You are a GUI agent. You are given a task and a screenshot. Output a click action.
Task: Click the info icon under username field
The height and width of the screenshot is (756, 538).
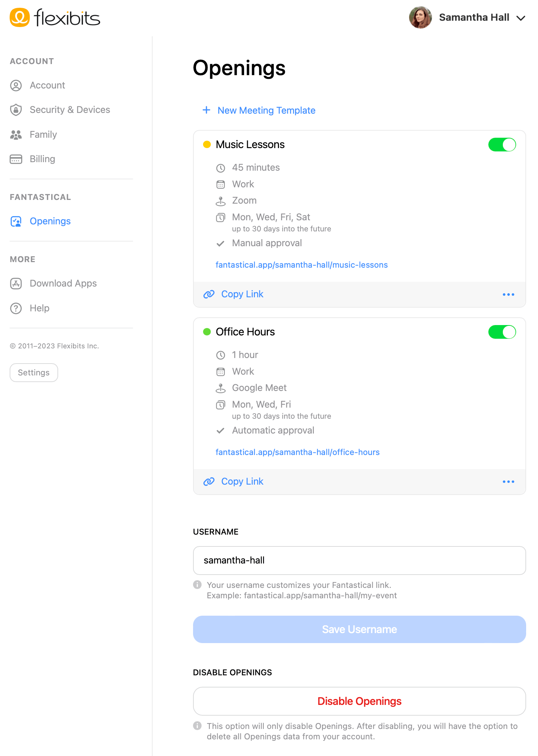pos(197,585)
